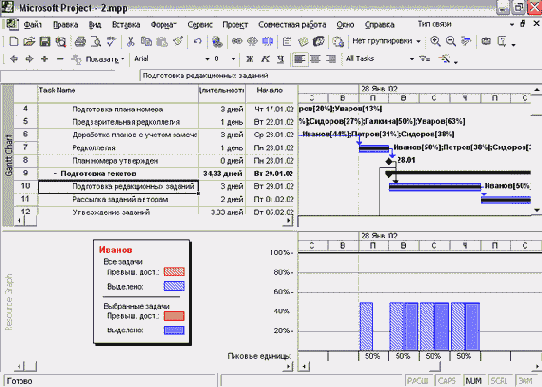
Task: Click the Paste icon
Action: tap(162, 42)
